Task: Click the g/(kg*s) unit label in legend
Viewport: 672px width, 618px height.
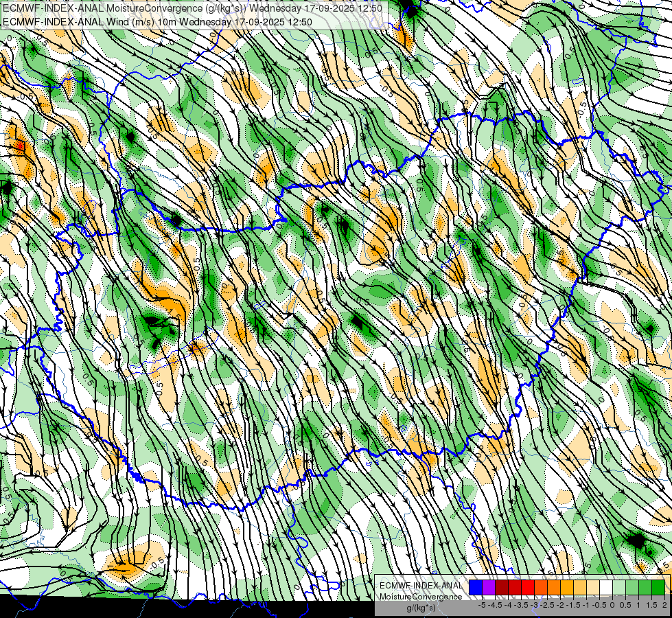Action: pos(421,608)
